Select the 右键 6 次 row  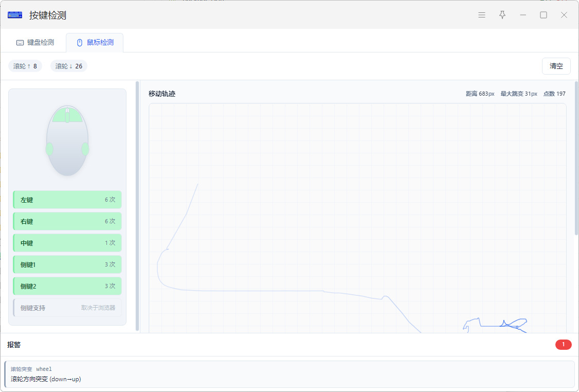(x=67, y=221)
